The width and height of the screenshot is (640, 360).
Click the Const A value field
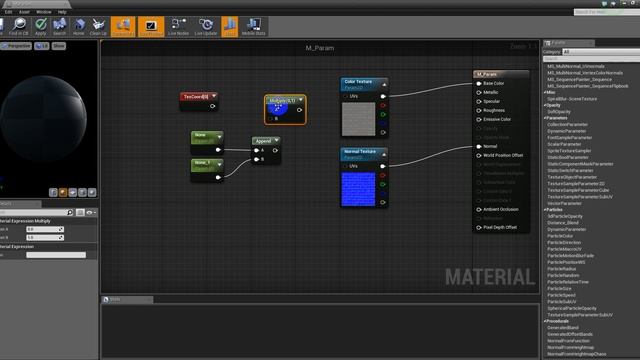pos(45,229)
